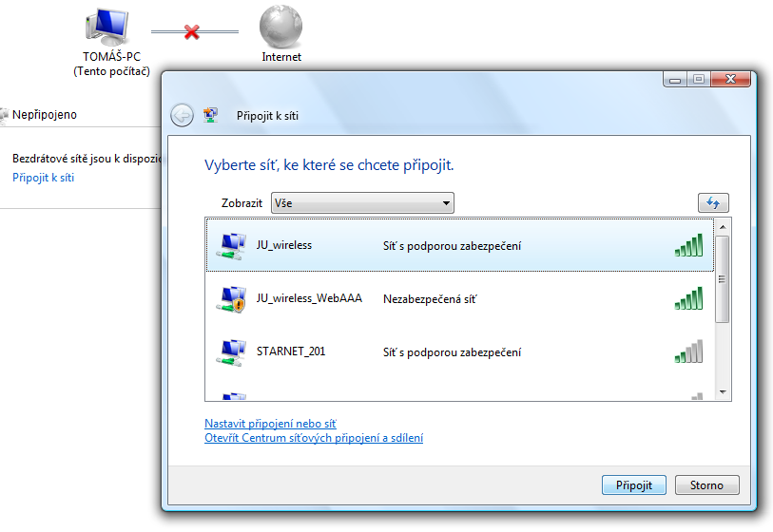
Task: Click the Připojit button
Action: (x=634, y=485)
